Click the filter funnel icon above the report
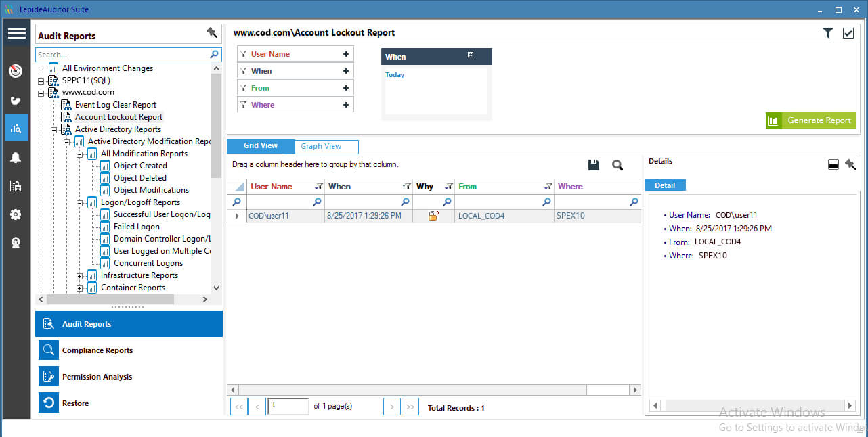868x437 pixels. tap(827, 32)
